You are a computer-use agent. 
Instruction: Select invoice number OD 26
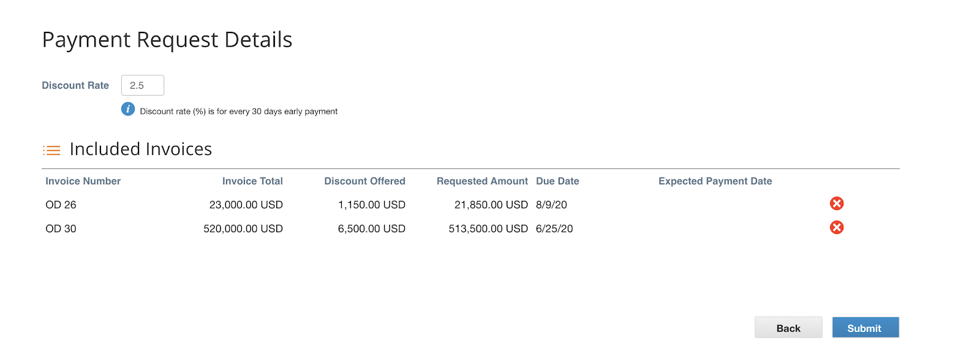[x=61, y=205]
